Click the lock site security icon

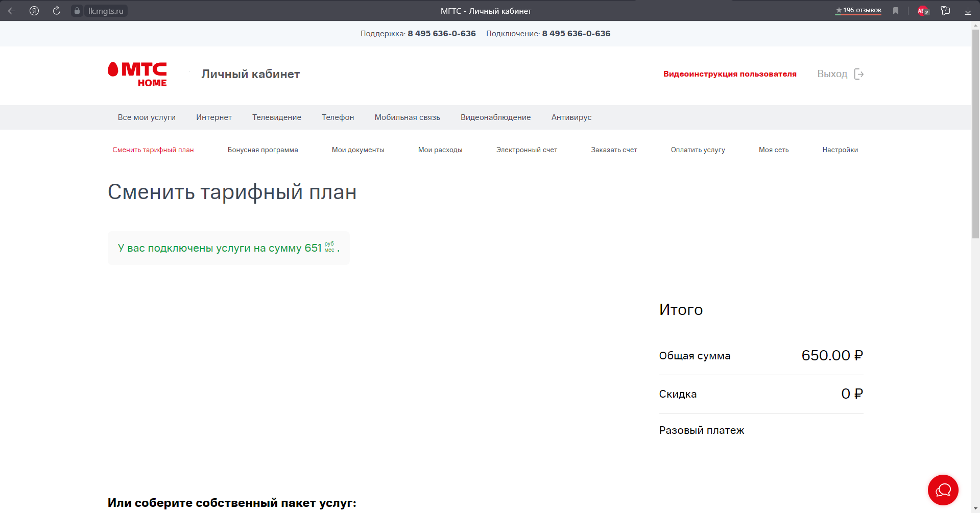click(x=77, y=11)
